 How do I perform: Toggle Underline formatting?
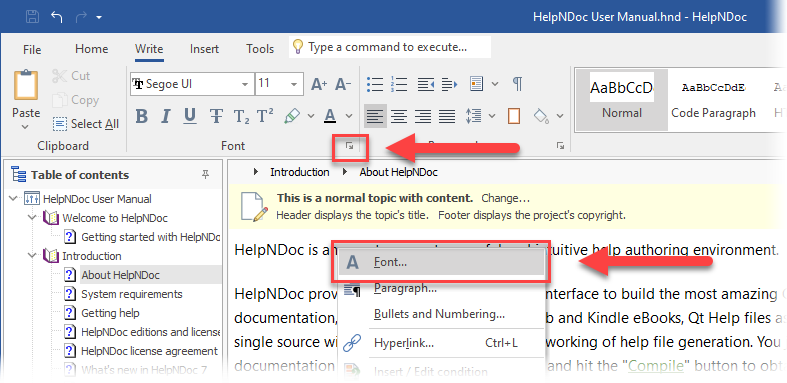(190, 116)
